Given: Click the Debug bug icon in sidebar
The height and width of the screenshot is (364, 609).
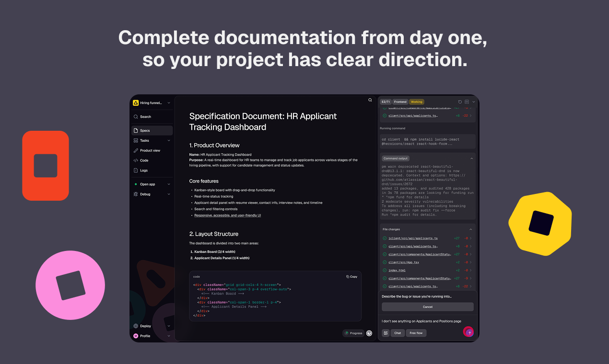Looking at the screenshot, I should click(136, 194).
